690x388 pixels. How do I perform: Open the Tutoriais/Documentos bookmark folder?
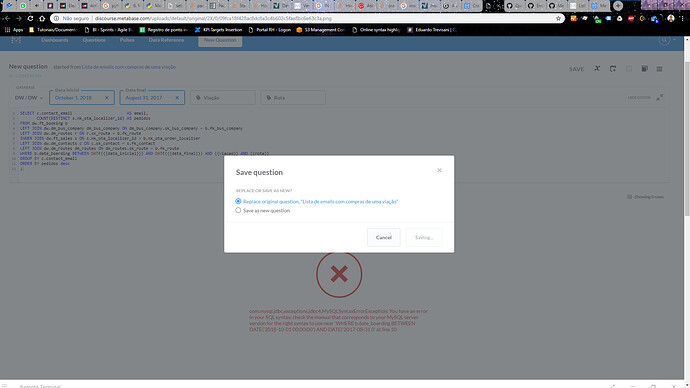(53, 30)
